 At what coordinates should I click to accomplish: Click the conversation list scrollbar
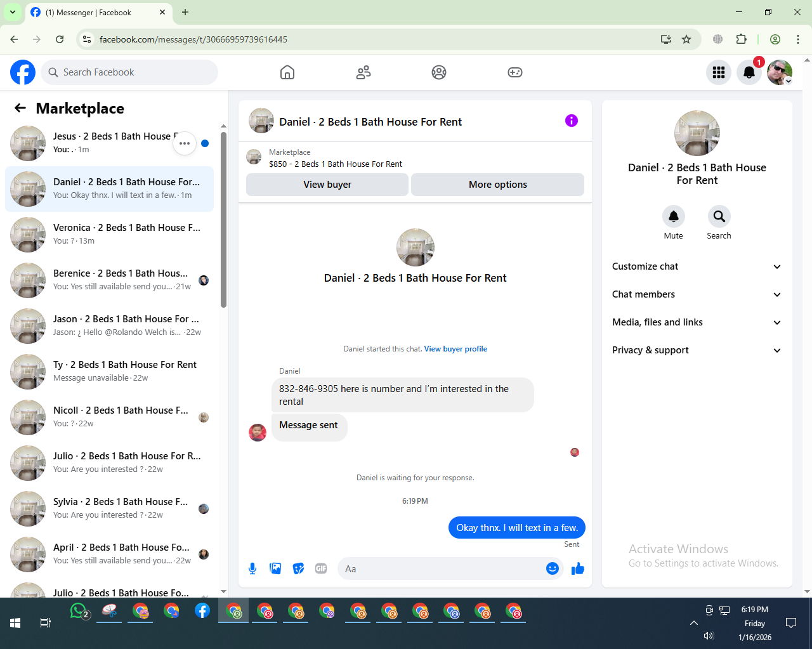(223, 219)
